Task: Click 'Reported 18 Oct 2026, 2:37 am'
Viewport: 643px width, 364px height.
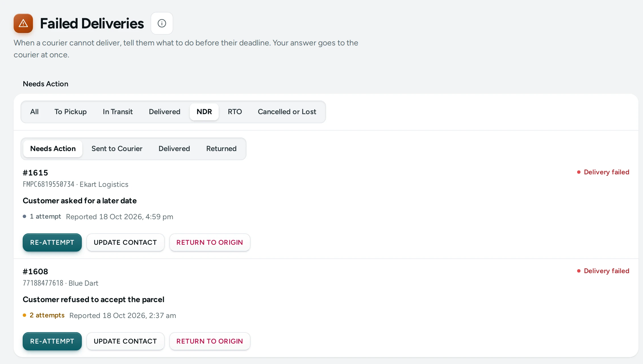Action: [x=123, y=315]
